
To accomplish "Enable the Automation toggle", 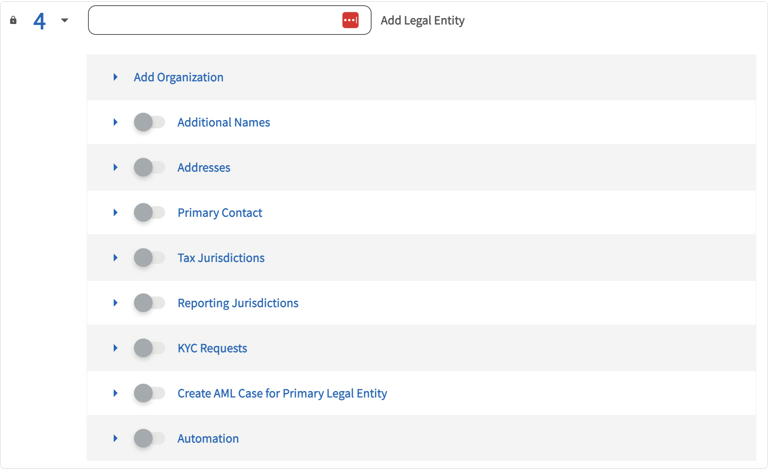I will point(149,438).
